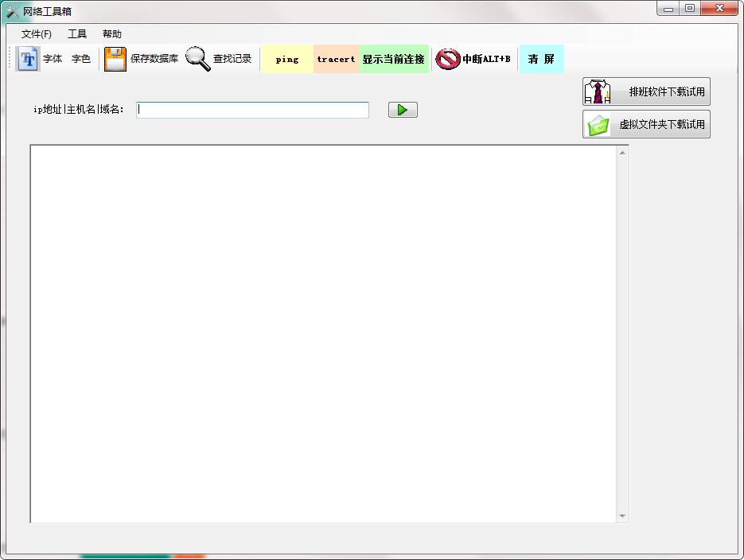Select 字色 font color option

(81, 59)
